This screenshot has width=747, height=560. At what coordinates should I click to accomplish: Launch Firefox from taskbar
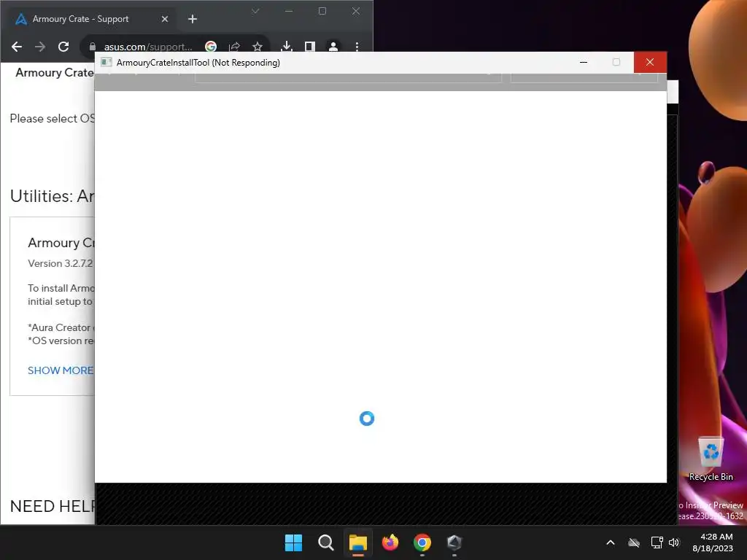click(x=390, y=542)
